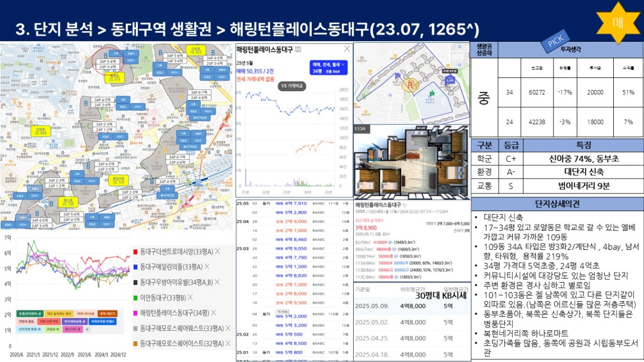
Task: Click the star beside 해링턴플레이스동대구 listing title
Action: point(405,205)
